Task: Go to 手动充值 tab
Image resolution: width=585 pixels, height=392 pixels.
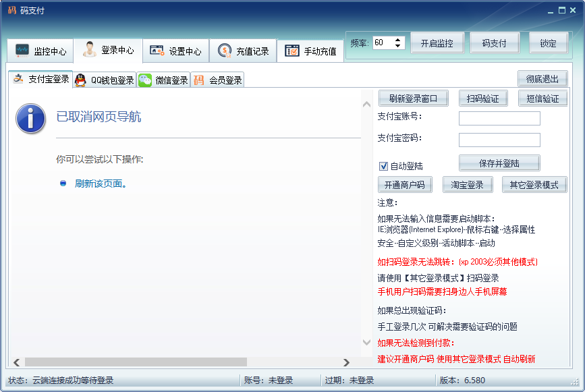Action: 310,51
